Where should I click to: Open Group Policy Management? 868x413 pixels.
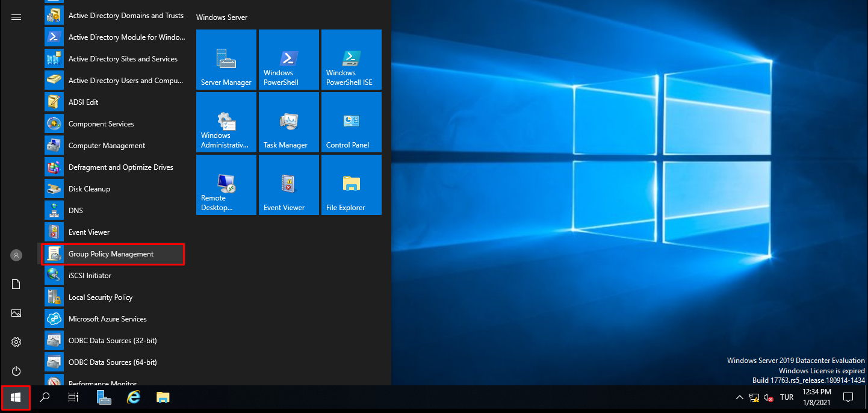(x=114, y=254)
